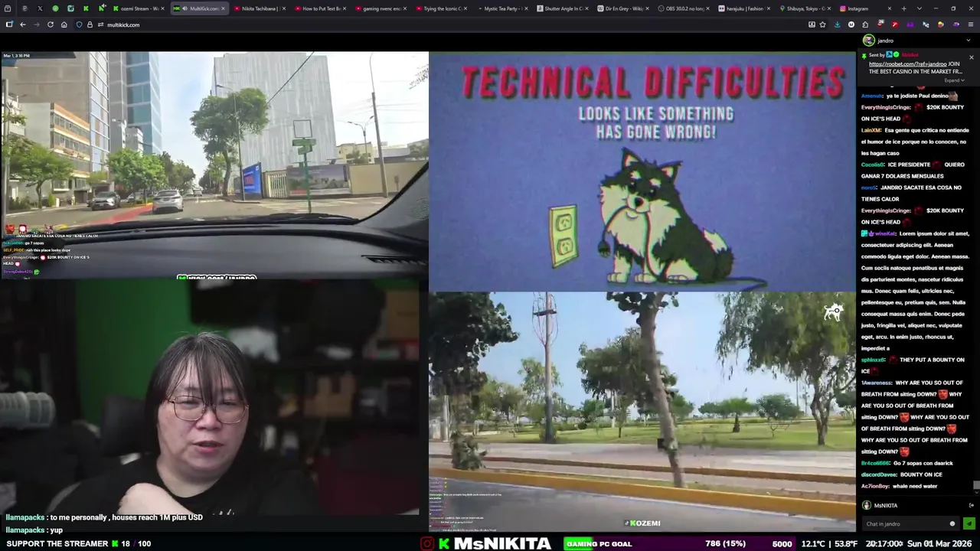This screenshot has height=551, width=980.
Task: Open the browser hamburger application menu
Action: [x=969, y=24]
